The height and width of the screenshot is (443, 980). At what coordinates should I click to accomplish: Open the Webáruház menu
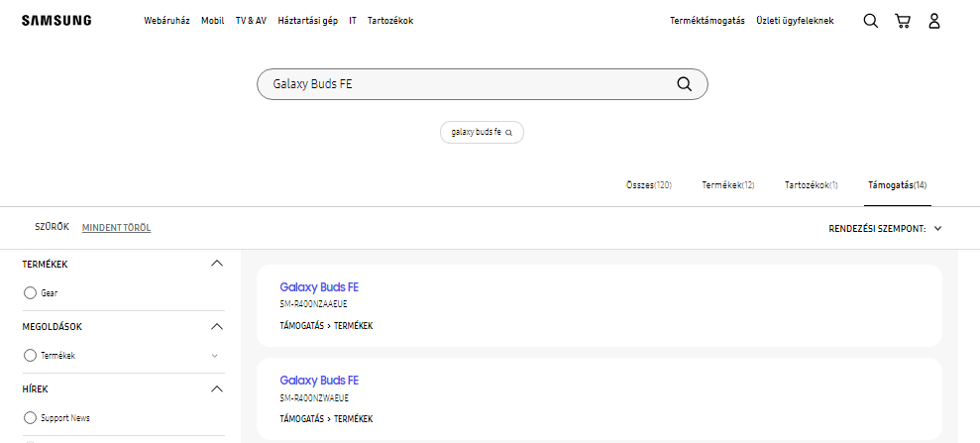(166, 21)
